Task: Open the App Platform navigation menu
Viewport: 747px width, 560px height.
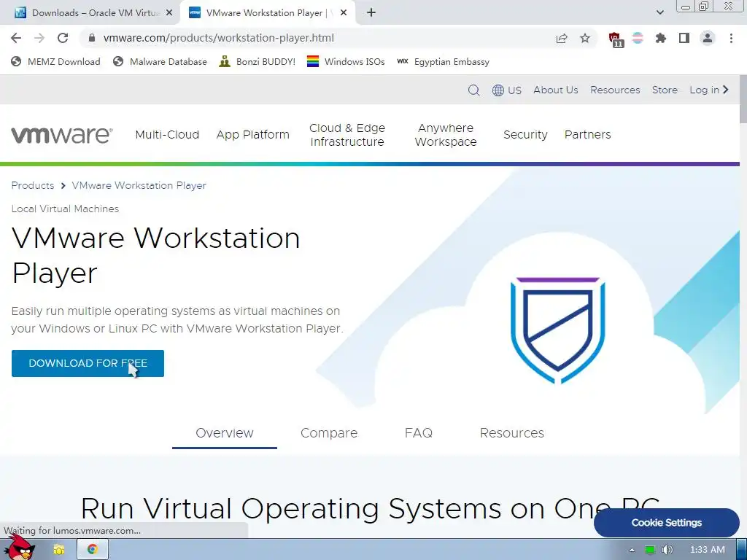Action: coord(253,135)
